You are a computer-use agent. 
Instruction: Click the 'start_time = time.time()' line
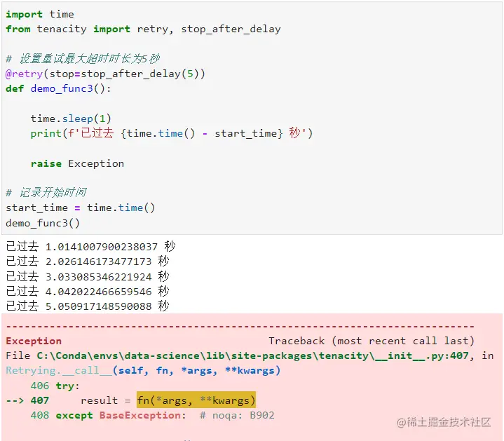81,208
